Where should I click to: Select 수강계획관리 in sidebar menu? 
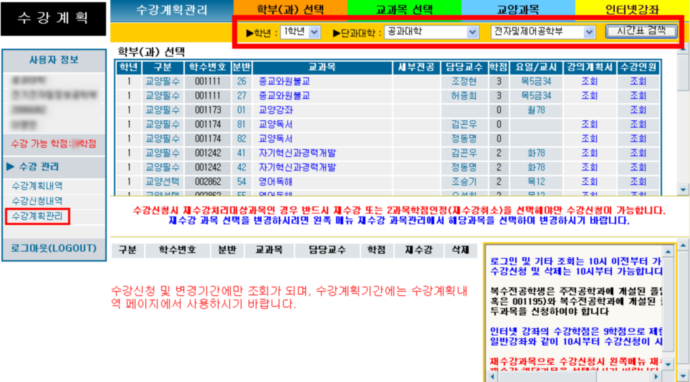tap(37, 217)
